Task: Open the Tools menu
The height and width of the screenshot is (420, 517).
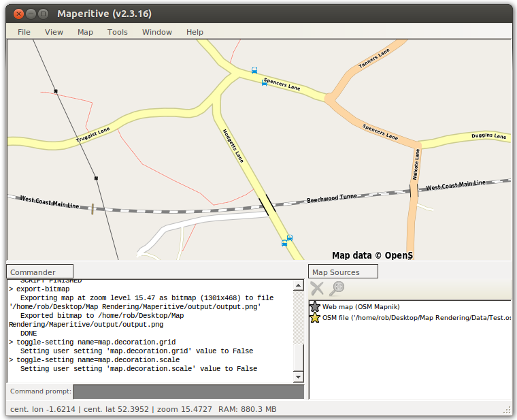Action: pos(118,32)
